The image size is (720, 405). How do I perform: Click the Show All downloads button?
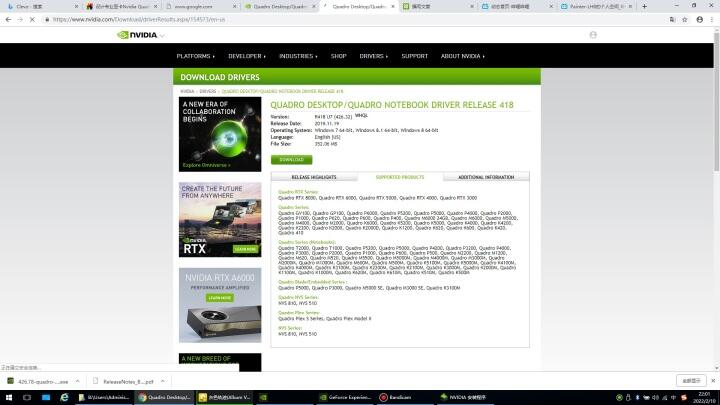691,381
